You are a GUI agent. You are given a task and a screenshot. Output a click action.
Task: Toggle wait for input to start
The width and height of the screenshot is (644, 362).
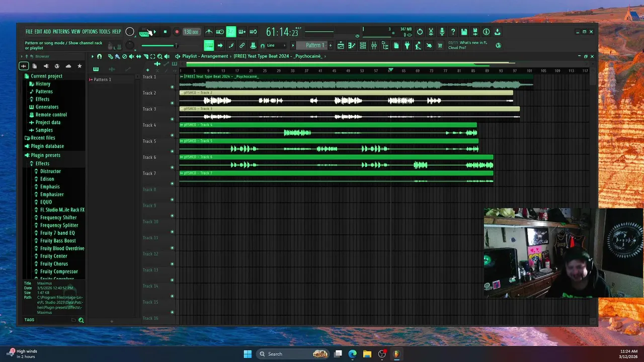[220, 32]
